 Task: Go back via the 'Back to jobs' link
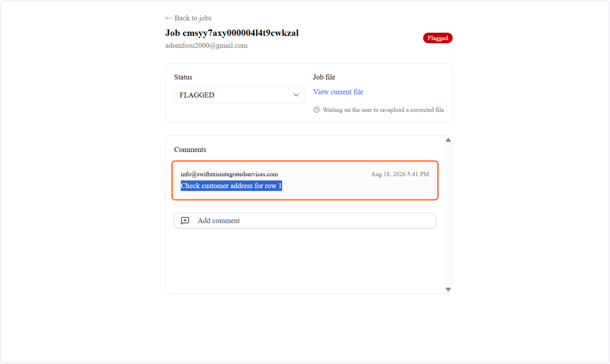(188, 18)
